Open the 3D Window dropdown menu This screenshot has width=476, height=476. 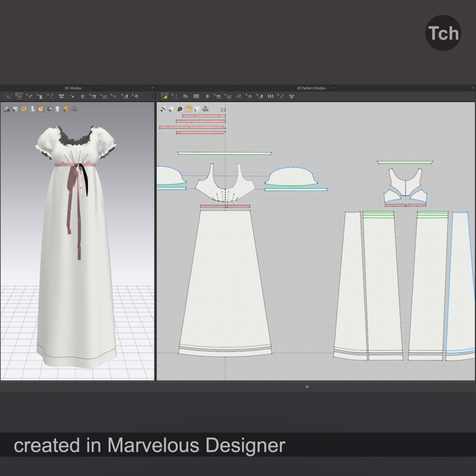tap(96, 88)
